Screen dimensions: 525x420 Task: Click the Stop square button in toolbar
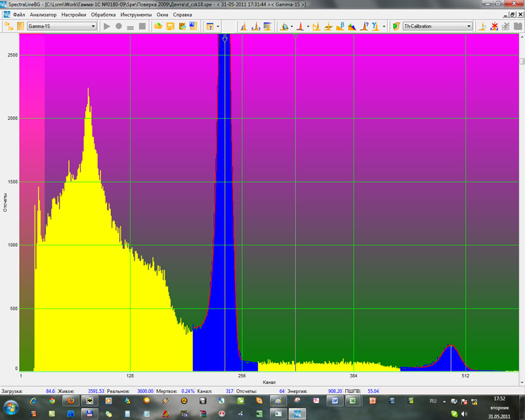coord(142,26)
